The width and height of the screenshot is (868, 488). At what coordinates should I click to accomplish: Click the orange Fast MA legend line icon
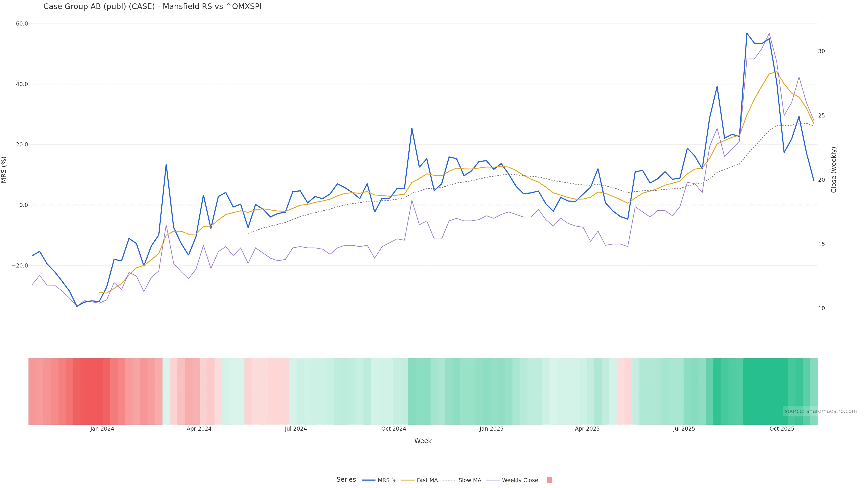408,480
